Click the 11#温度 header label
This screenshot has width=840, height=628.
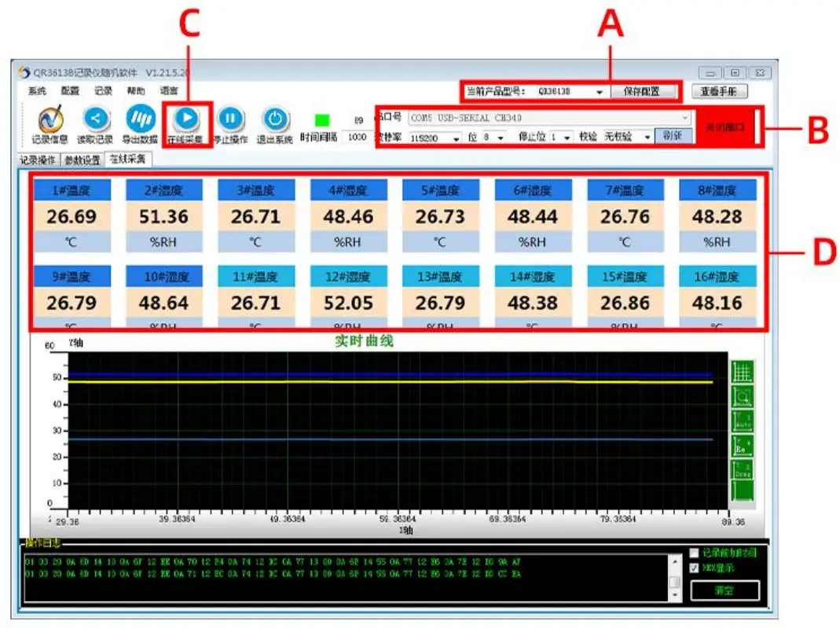click(x=256, y=277)
